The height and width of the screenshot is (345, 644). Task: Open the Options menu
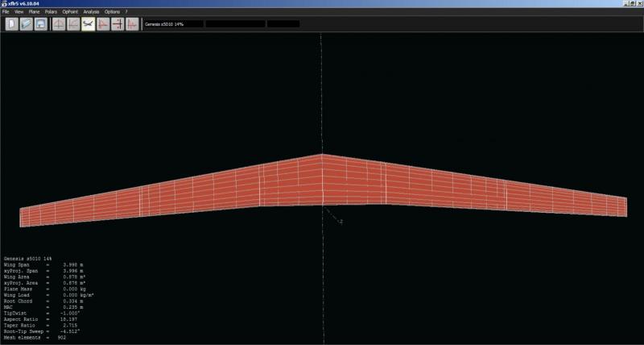coord(112,13)
